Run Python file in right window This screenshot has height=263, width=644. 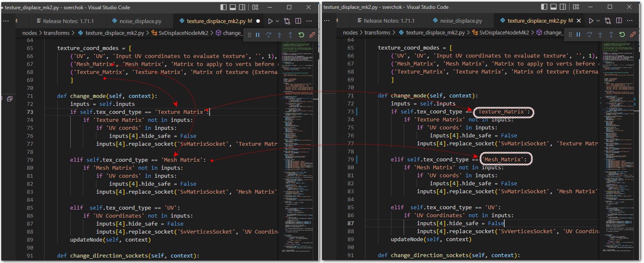591,21
